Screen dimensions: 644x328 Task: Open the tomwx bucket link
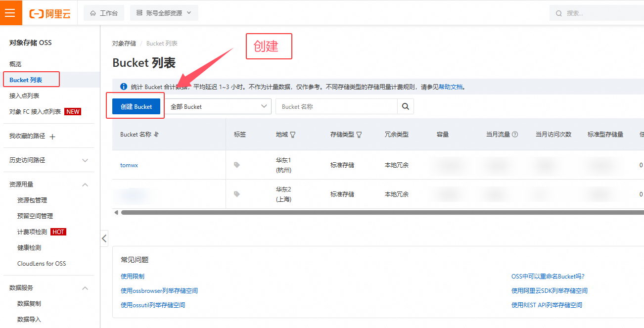click(x=129, y=165)
